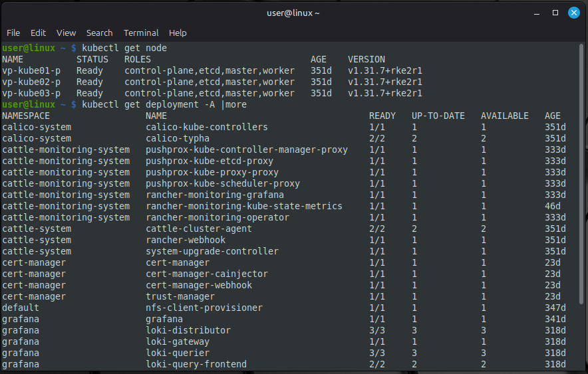Click the vp-kube02-p node name
Image resolution: width=588 pixels, height=374 pixels.
(x=31, y=82)
